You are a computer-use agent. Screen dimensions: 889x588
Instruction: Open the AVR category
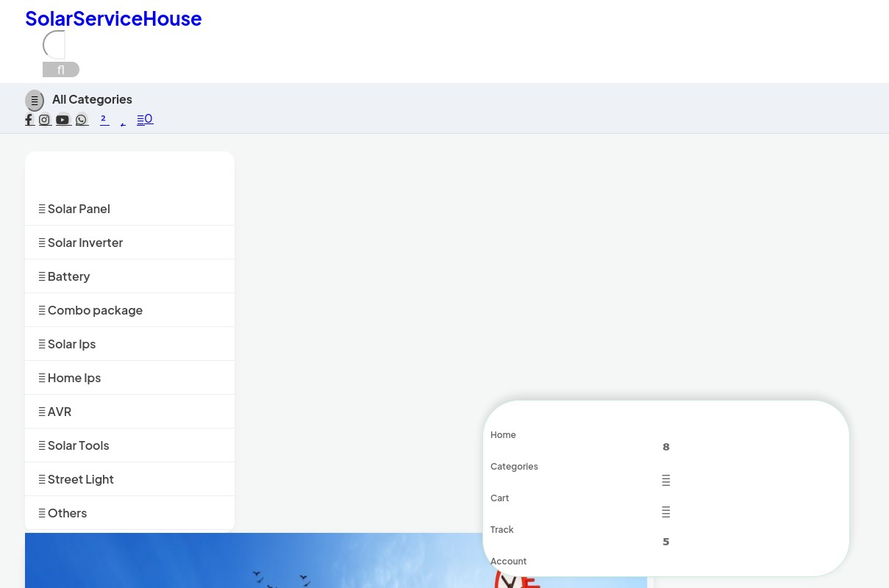pyautogui.click(x=129, y=412)
